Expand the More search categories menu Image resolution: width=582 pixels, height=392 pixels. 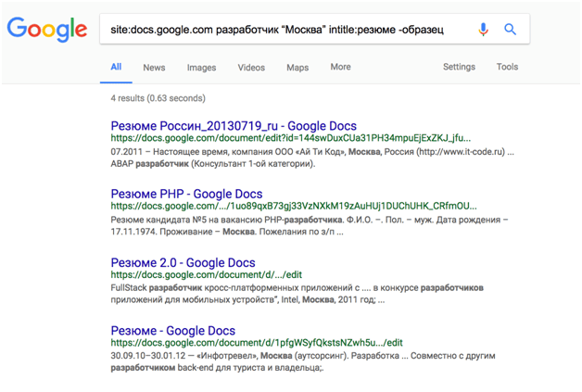point(340,67)
